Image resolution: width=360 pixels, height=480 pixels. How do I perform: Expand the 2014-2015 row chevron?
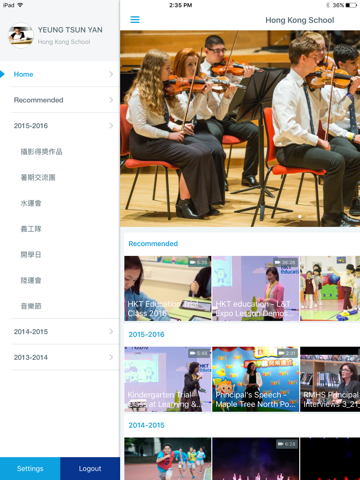[x=111, y=331]
